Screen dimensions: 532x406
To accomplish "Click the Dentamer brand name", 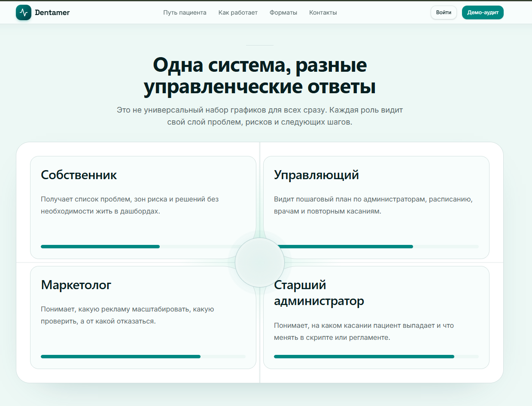I will (52, 12).
